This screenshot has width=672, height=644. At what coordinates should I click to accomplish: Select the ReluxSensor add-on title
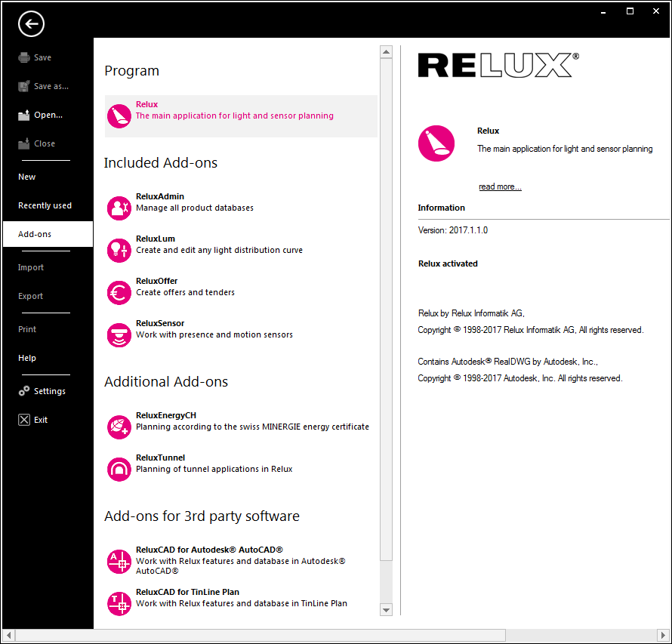click(160, 323)
